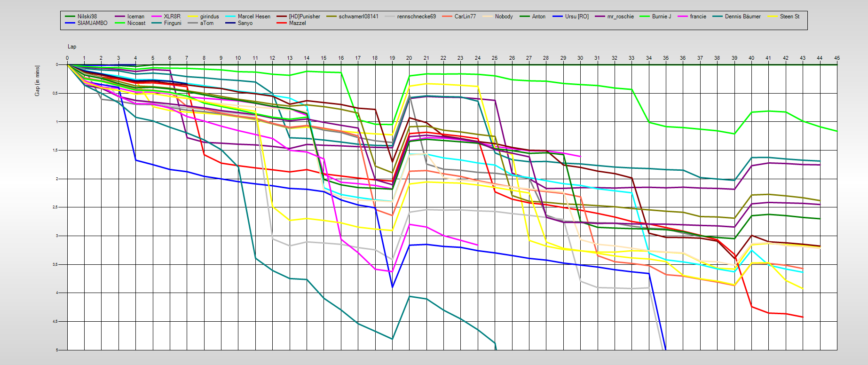Click the 'Lap' axis title label
The width and height of the screenshot is (868, 365).
72,47
